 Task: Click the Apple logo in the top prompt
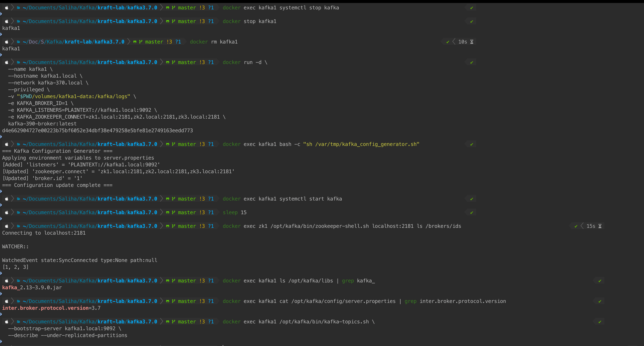(7, 7)
